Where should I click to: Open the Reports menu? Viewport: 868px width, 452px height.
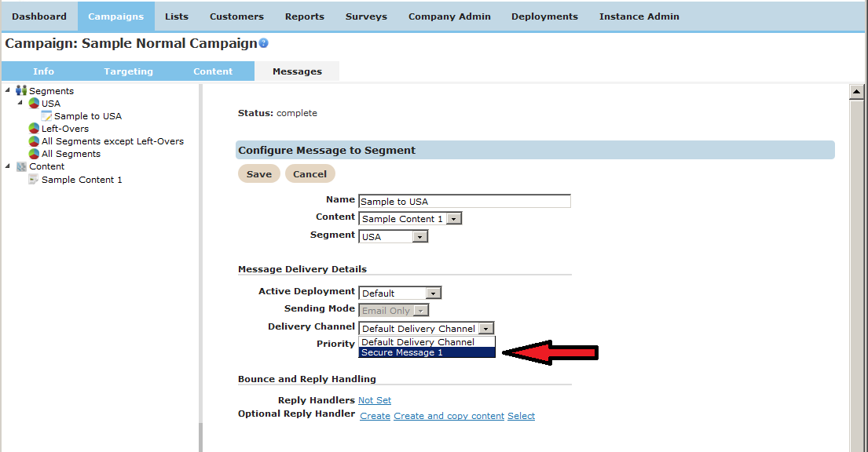(305, 16)
